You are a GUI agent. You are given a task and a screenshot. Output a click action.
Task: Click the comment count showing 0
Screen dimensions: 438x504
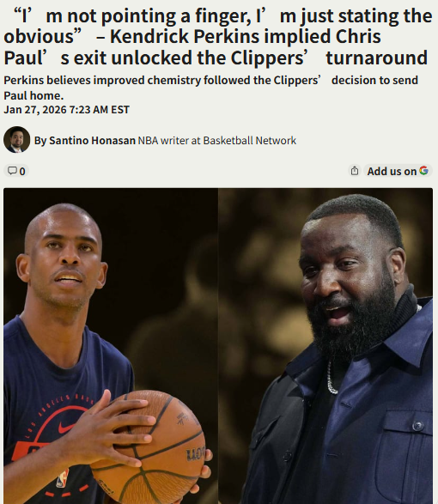(x=22, y=172)
